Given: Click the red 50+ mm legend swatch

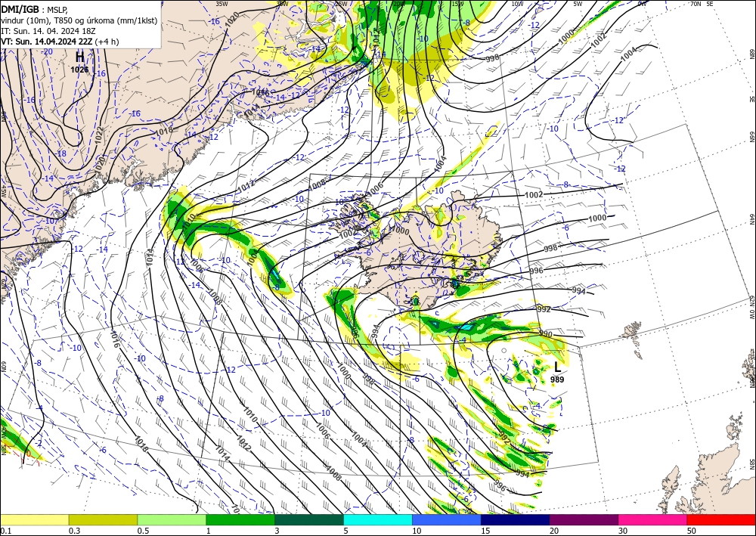Looking at the screenshot, I should (721, 519).
